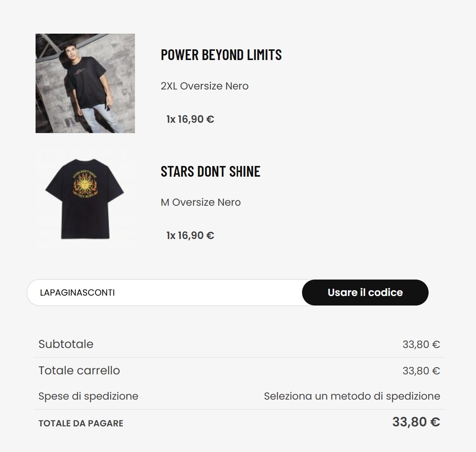Click the Totale carrello label
The image size is (476, 452).
pyautogui.click(x=79, y=371)
